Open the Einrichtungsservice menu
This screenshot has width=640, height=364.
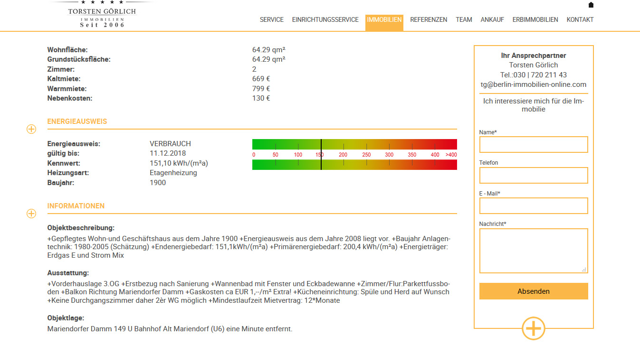(x=325, y=20)
